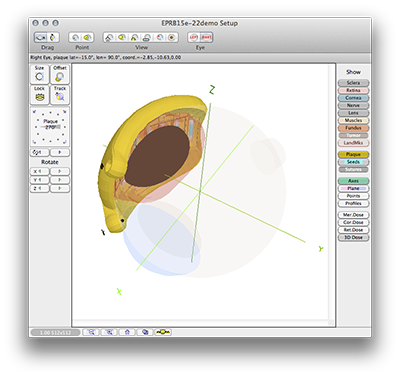Rotate X axis negative direction
The height and width of the screenshot is (377, 400).
(x=40, y=171)
